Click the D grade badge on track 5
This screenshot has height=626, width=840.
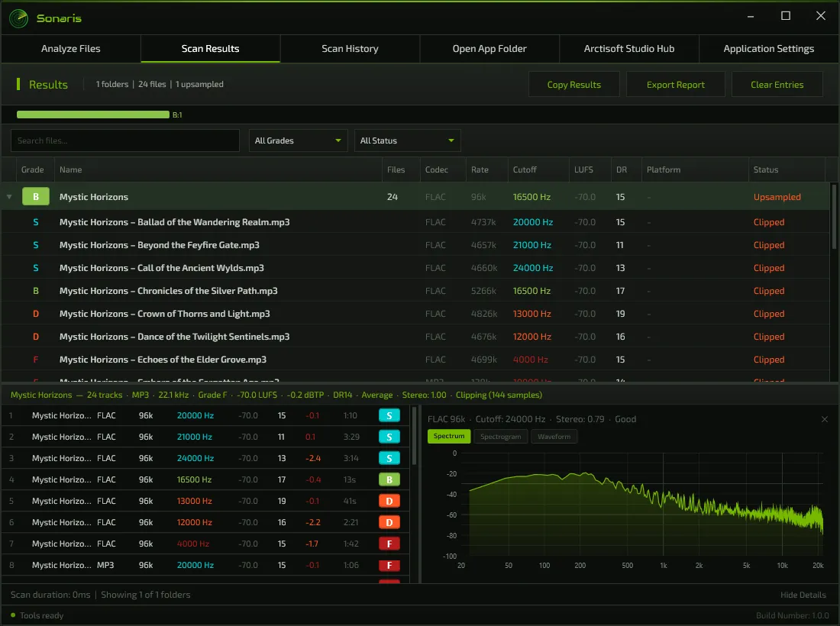pyautogui.click(x=389, y=502)
